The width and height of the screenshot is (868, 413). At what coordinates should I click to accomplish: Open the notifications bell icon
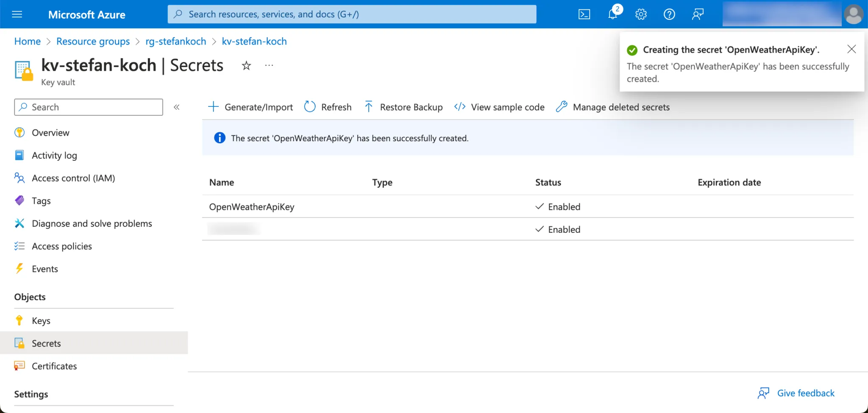[612, 14]
